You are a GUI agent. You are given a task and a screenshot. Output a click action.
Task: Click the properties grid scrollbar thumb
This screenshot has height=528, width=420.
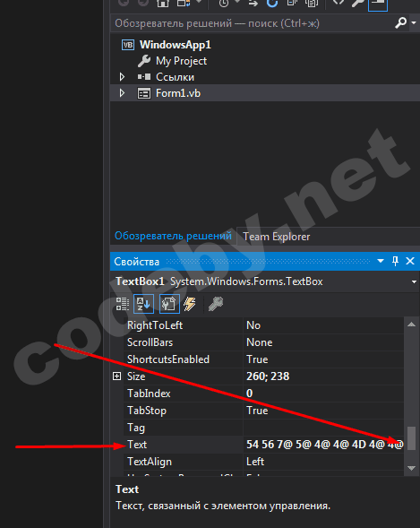pos(411,438)
